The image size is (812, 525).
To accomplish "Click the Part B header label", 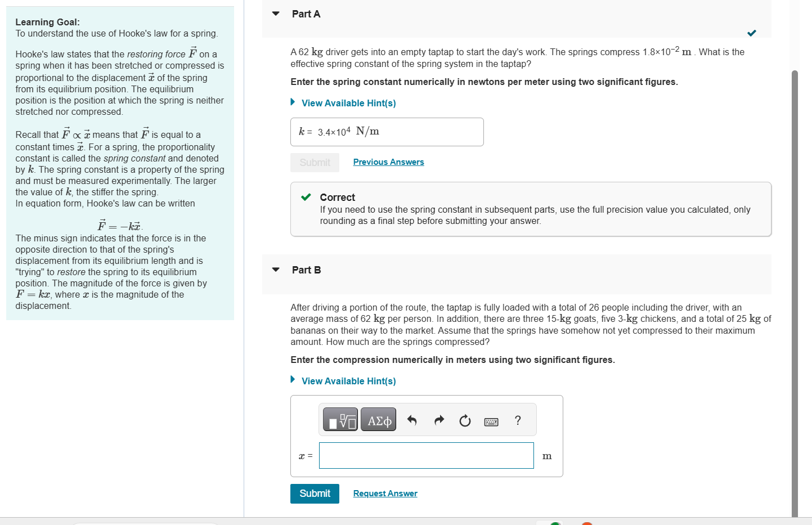I will 306,270.
